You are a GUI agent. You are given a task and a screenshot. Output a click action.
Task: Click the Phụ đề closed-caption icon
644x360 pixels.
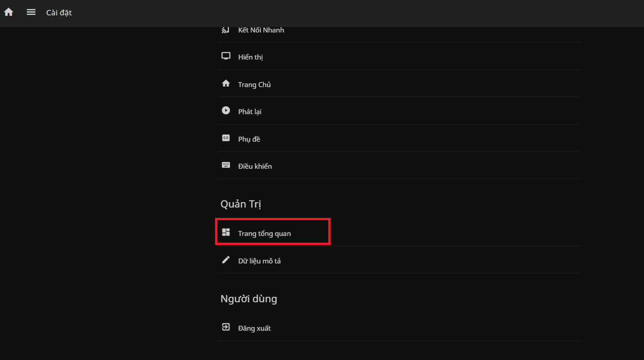226,138
